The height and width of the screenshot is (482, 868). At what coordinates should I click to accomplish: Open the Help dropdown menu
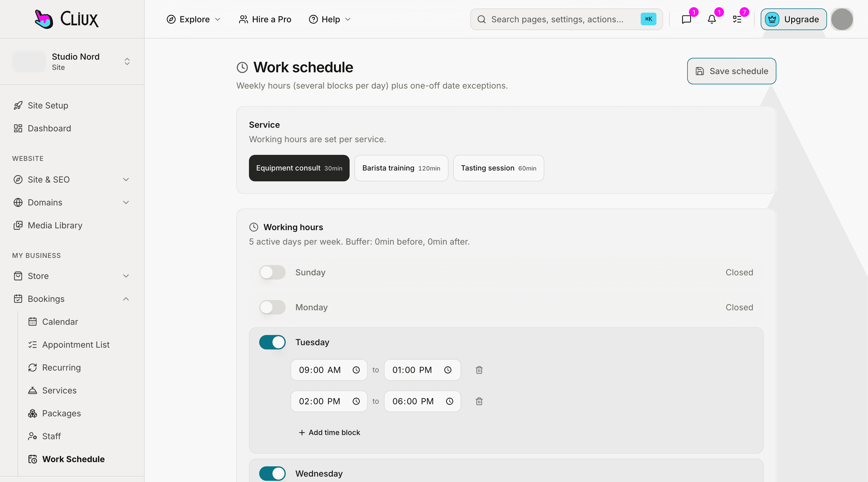[330, 19]
